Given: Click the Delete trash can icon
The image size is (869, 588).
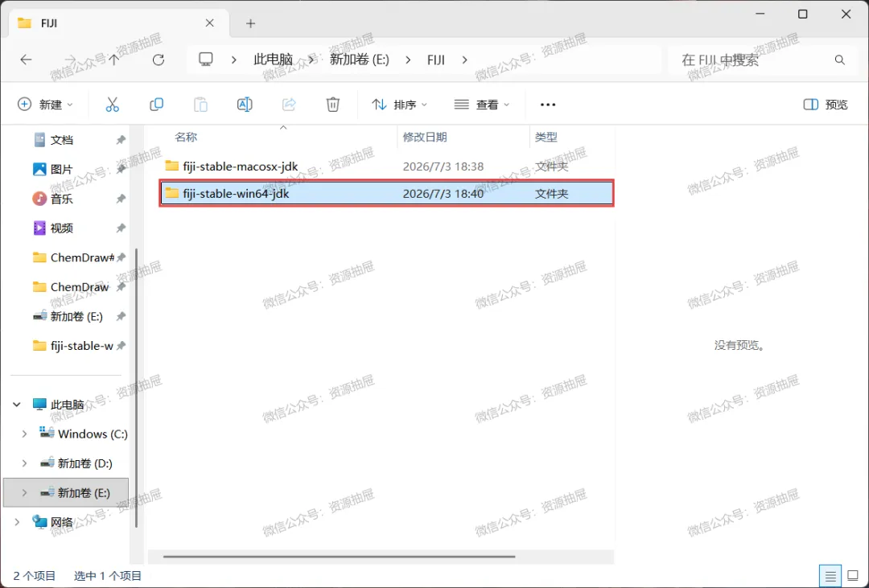Looking at the screenshot, I should [x=332, y=105].
